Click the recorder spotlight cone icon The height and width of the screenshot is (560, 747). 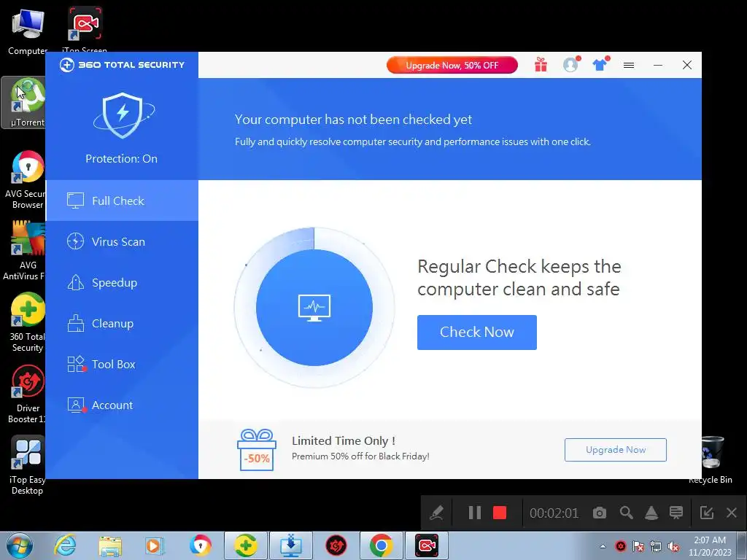click(651, 513)
